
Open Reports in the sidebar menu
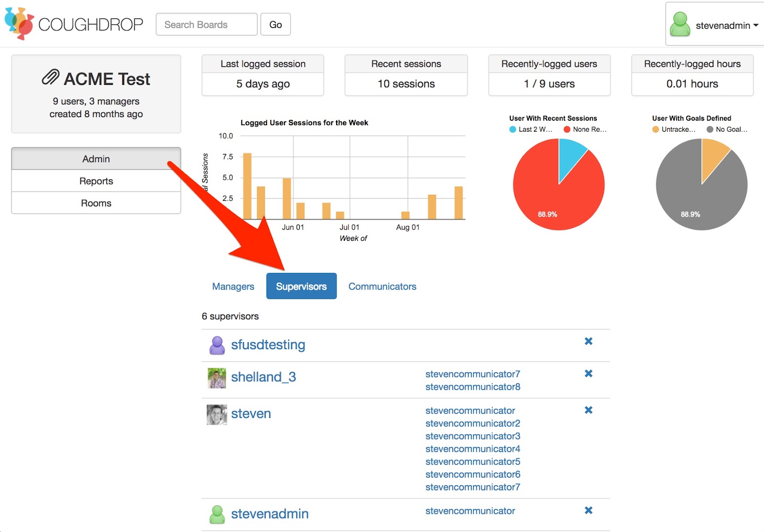pyautogui.click(x=96, y=181)
